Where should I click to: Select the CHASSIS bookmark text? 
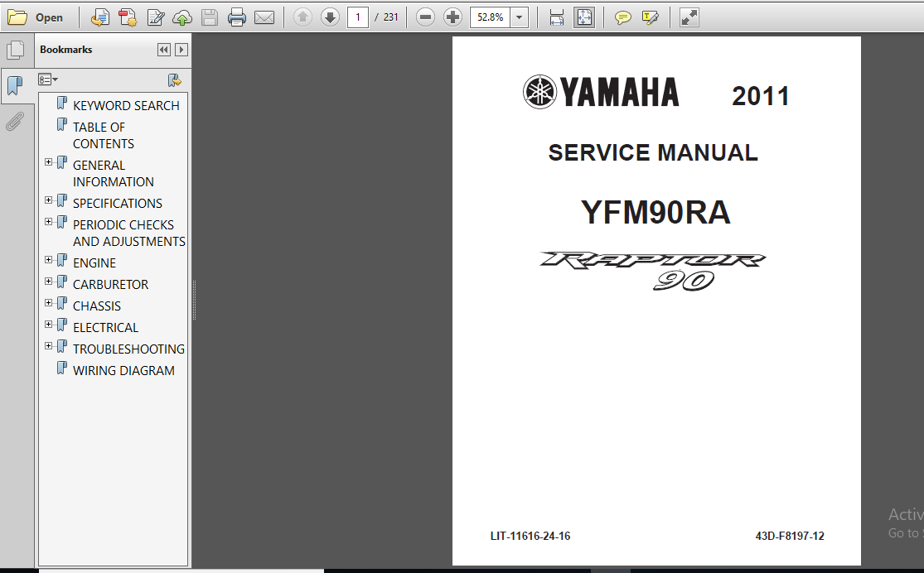[x=97, y=306]
